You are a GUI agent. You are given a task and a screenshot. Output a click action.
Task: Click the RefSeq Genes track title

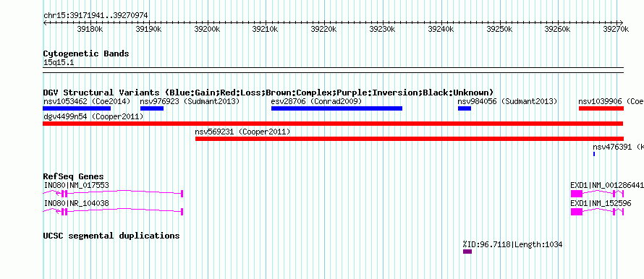[x=74, y=176]
